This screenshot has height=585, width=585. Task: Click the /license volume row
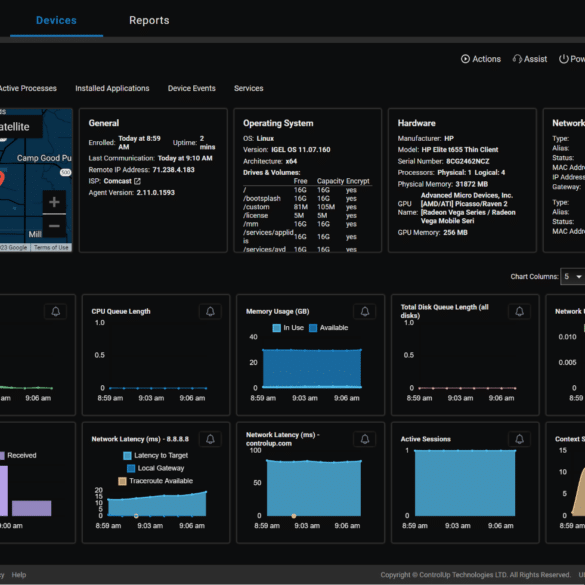tap(307, 216)
